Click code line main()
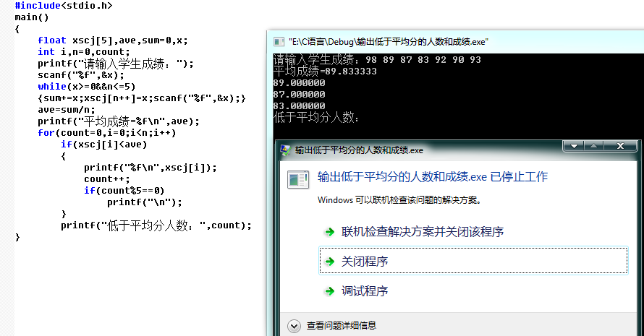This screenshot has width=644, height=336. (x=32, y=17)
